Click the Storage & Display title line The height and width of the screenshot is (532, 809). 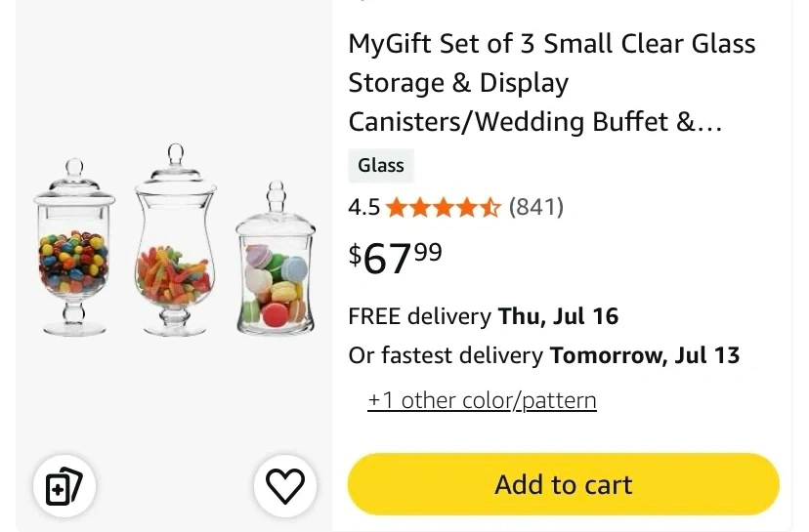tap(458, 83)
